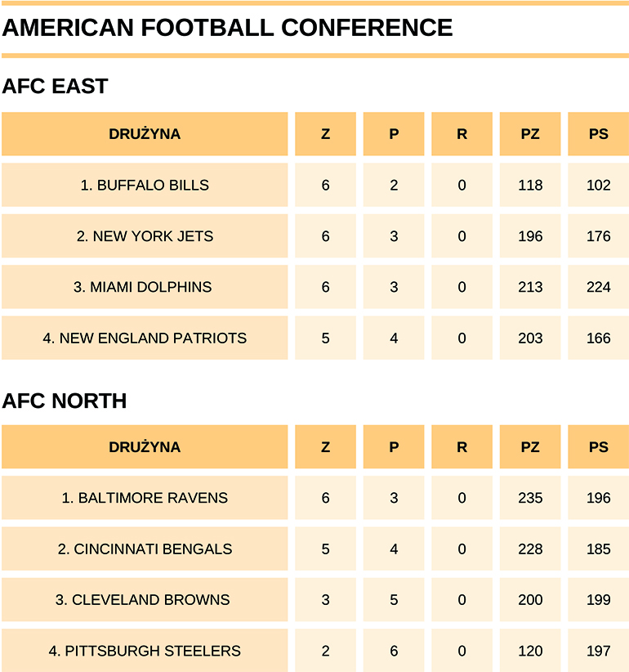Click the Cleveland Browns team cell

coord(145,599)
